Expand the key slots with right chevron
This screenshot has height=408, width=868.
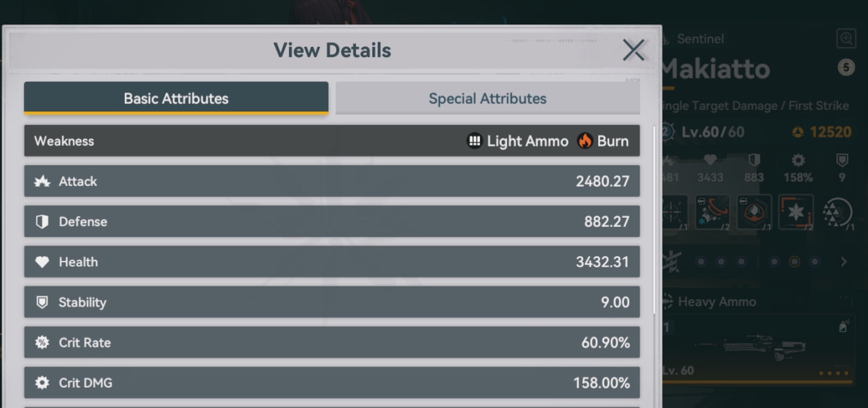coord(844,261)
